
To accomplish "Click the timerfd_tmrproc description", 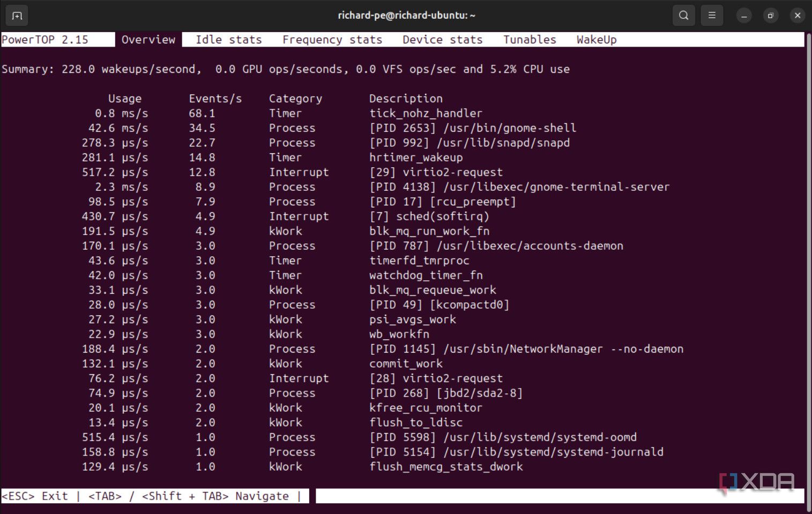I will click(419, 260).
